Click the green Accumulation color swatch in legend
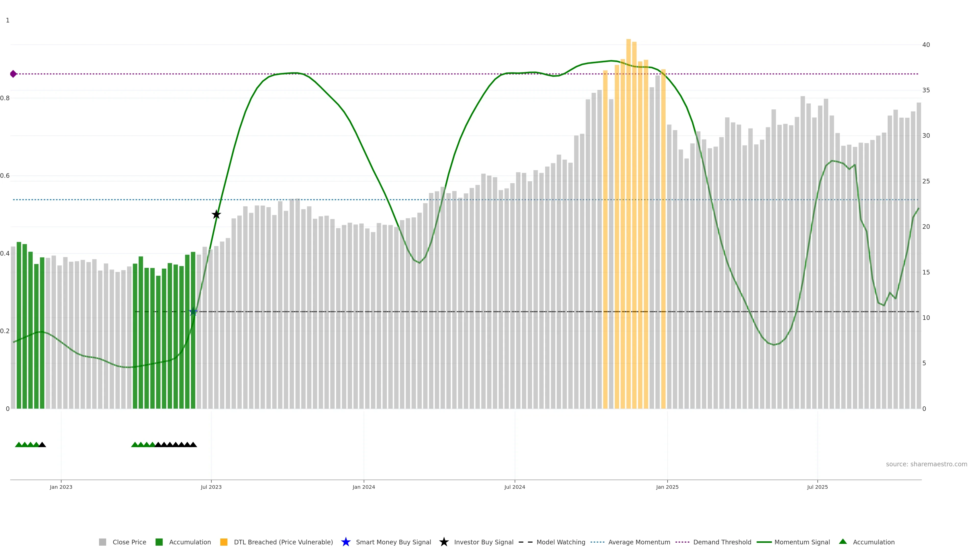The height and width of the screenshot is (551, 980). coord(159,542)
